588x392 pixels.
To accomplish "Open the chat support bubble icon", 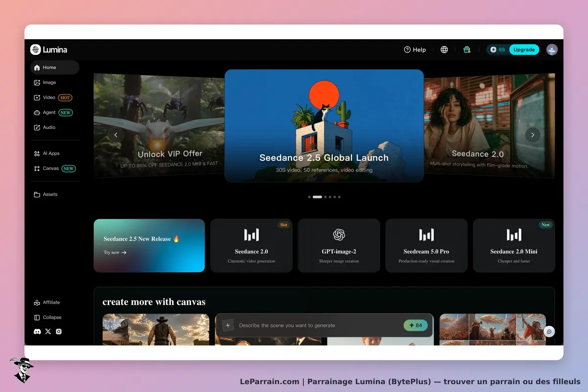I will click(x=549, y=332).
